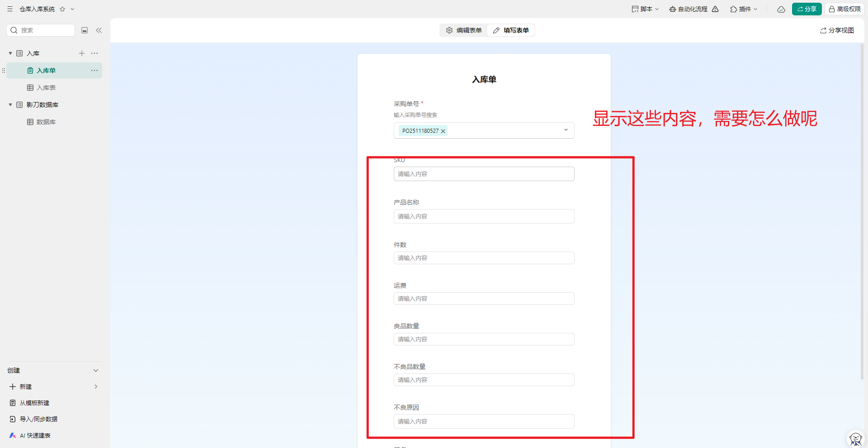
Task: Collapse the 影刀数据库 tree group
Action: tap(10, 105)
